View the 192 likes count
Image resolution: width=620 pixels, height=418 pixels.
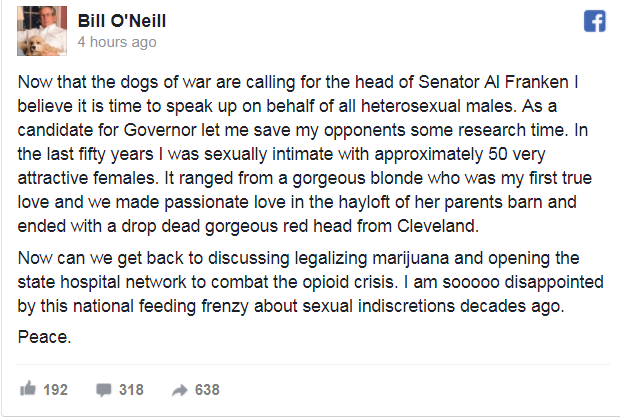pyautogui.click(x=55, y=389)
